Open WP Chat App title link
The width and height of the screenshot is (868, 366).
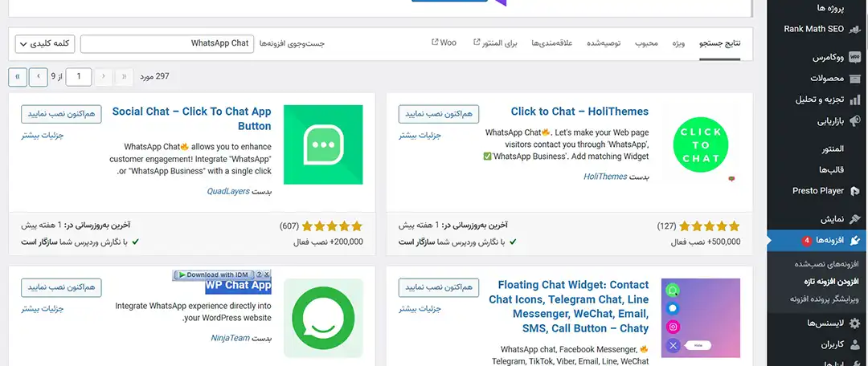[x=239, y=285]
